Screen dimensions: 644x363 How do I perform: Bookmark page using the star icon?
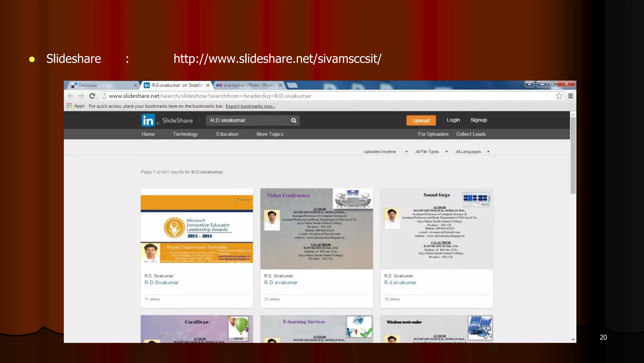559,96
